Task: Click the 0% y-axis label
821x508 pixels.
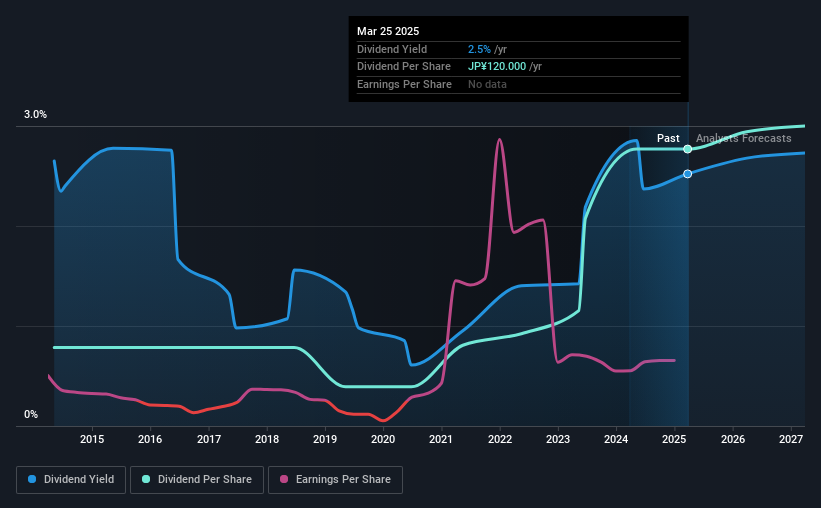Action: 31,415
